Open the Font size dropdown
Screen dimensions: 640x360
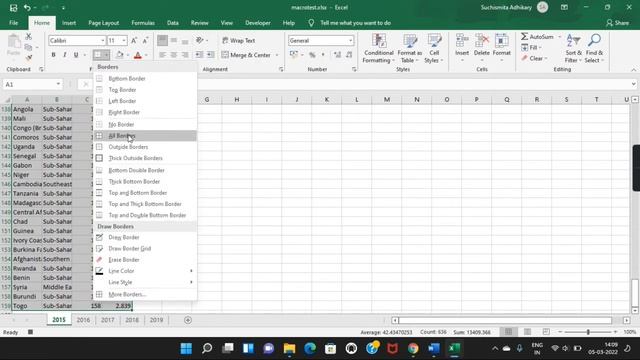coord(124,40)
